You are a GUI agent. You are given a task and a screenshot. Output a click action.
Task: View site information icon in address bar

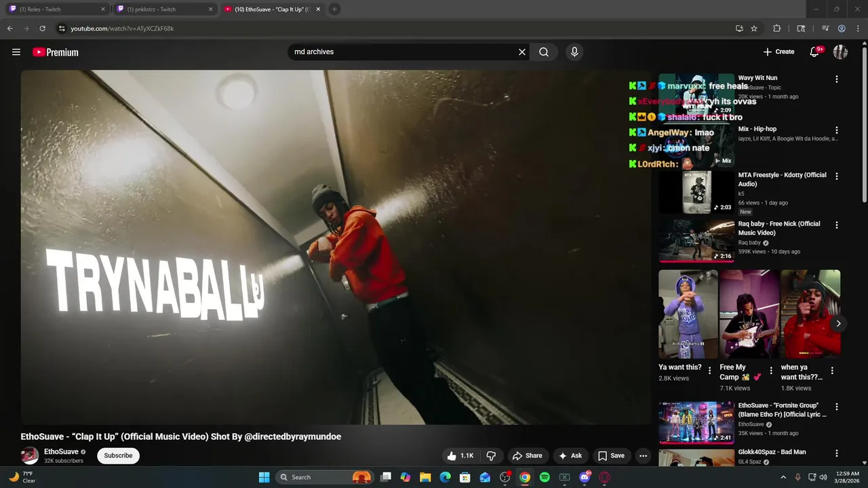click(x=62, y=28)
